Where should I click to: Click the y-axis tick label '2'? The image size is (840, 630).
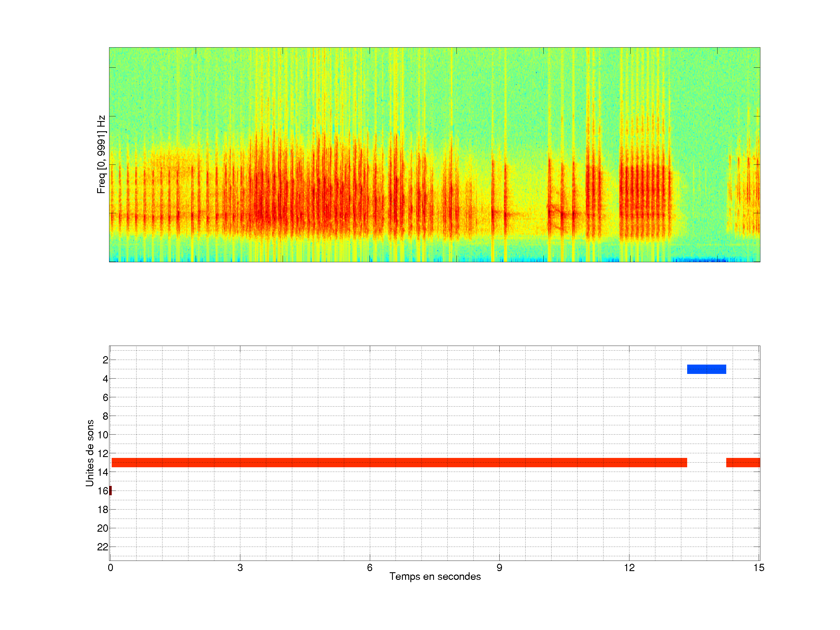(105, 360)
